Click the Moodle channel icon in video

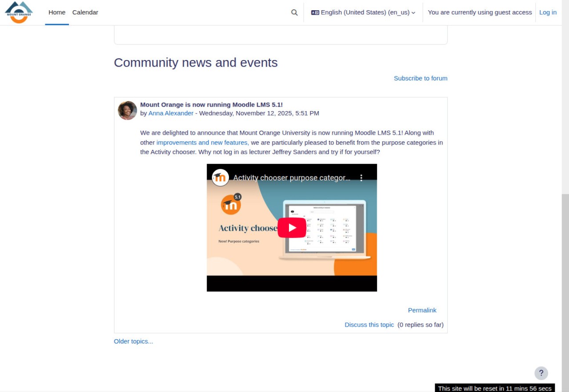coord(220,178)
